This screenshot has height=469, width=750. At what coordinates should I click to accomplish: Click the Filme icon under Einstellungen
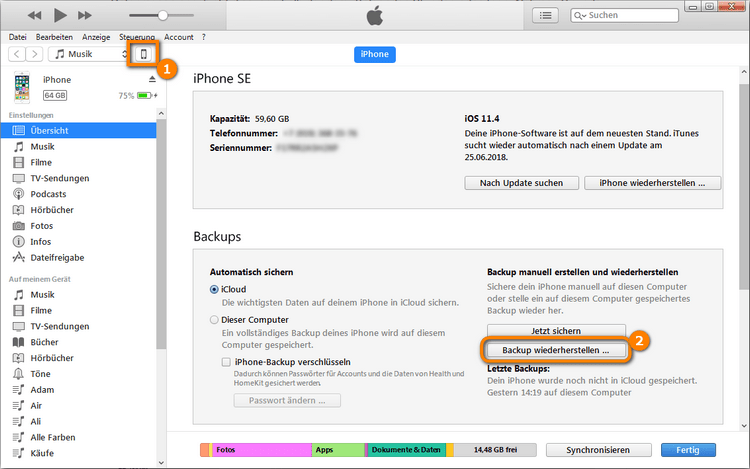[18, 163]
